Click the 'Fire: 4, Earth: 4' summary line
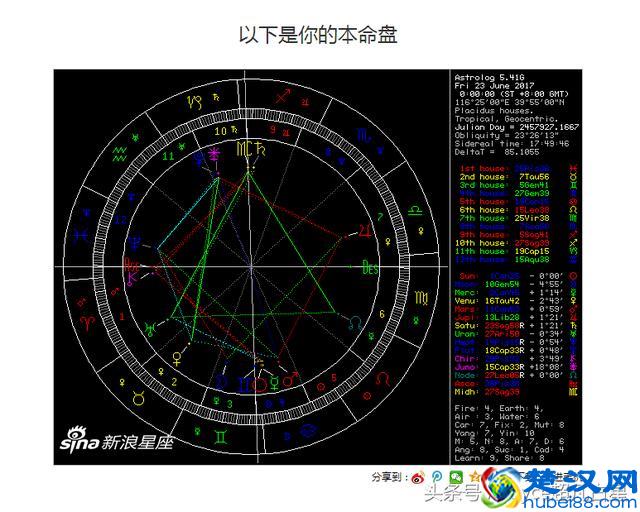This screenshot has height=512, width=640. pyautogui.click(x=499, y=408)
